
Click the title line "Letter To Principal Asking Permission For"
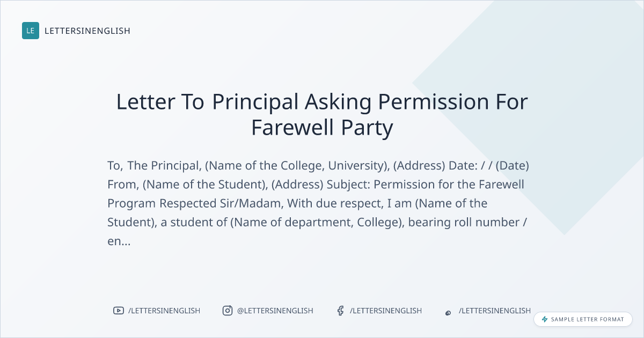pos(322,102)
